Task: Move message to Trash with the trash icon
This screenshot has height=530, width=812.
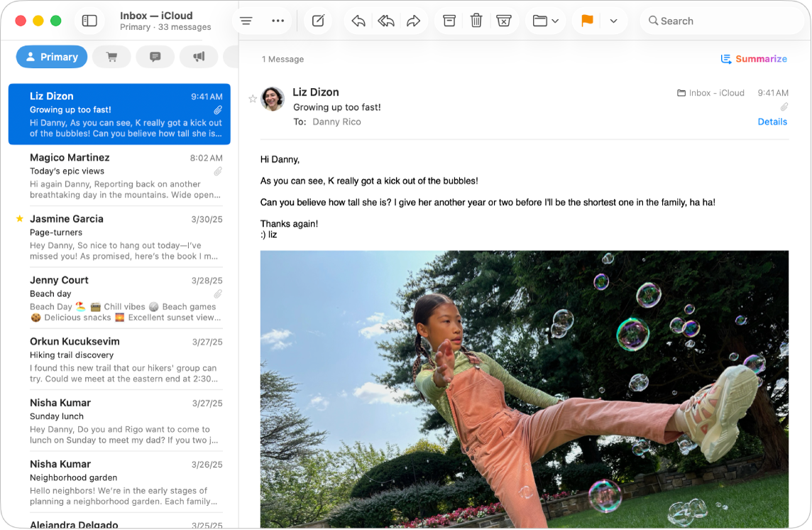Action: coord(476,21)
